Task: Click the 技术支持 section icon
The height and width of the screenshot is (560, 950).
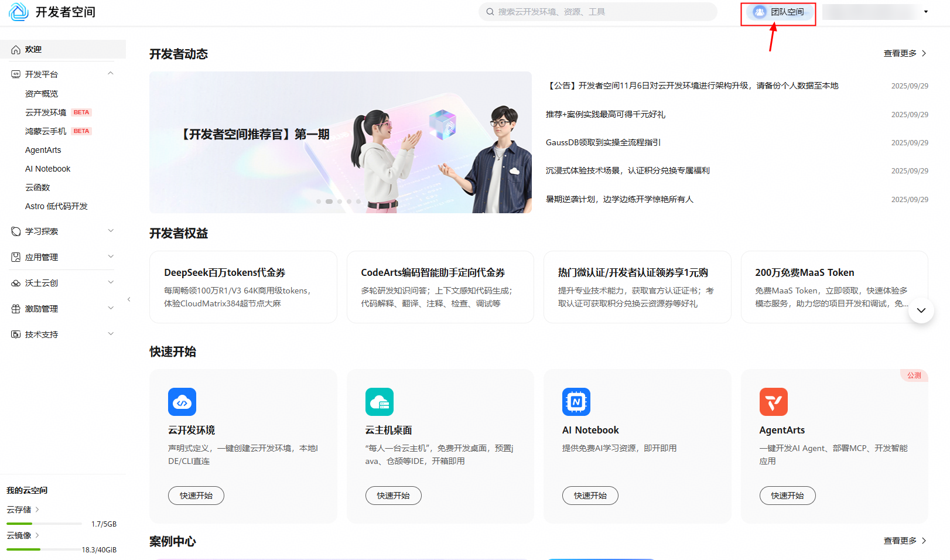Action: pos(16,334)
